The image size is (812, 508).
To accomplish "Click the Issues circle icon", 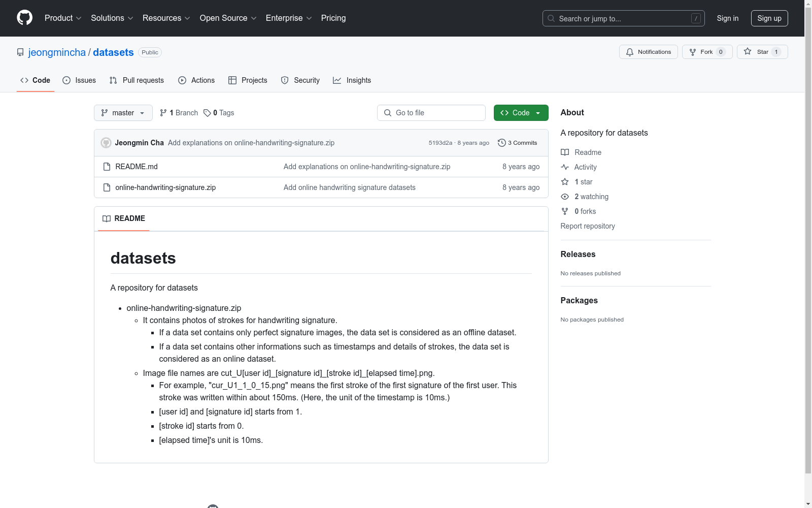I will pos(66,80).
